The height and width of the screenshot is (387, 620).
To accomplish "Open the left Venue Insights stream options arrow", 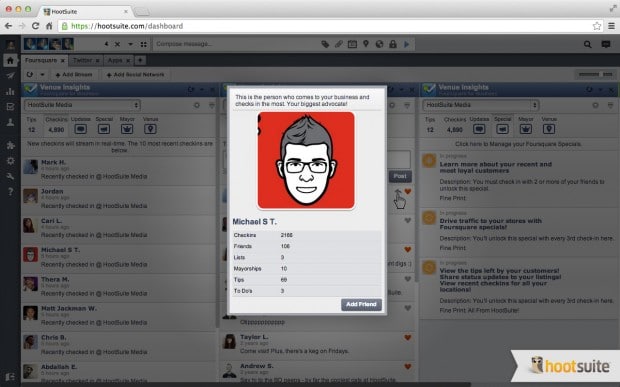I will pyautogui.click(x=202, y=90).
